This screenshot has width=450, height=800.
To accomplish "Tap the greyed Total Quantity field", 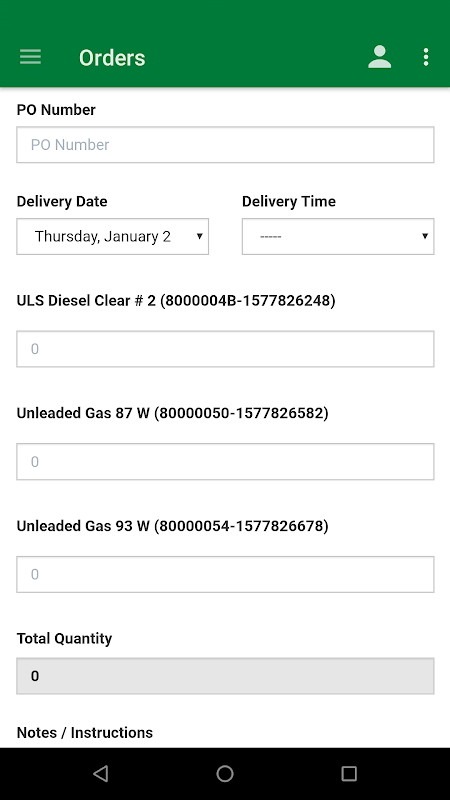I will 225,676.
